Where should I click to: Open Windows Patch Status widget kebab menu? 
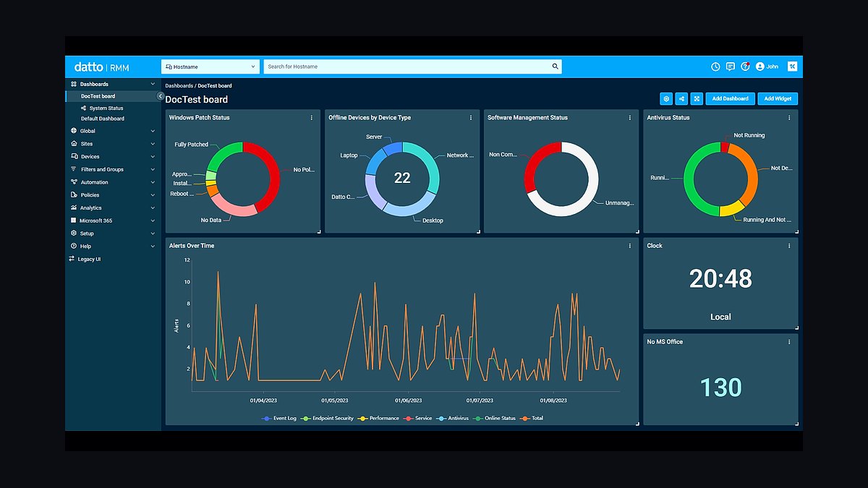click(x=312, y=118)
